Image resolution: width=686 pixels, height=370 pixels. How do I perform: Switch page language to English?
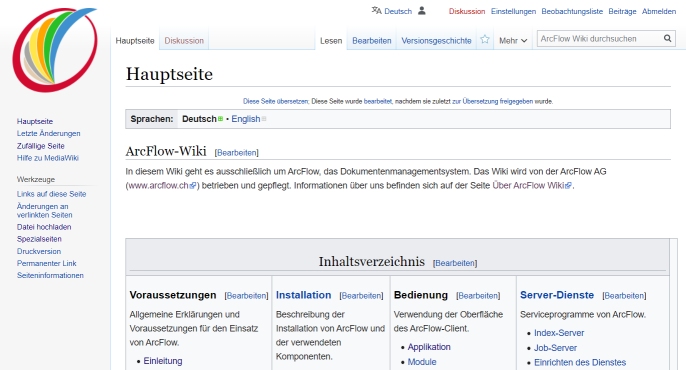pos(246,119)
